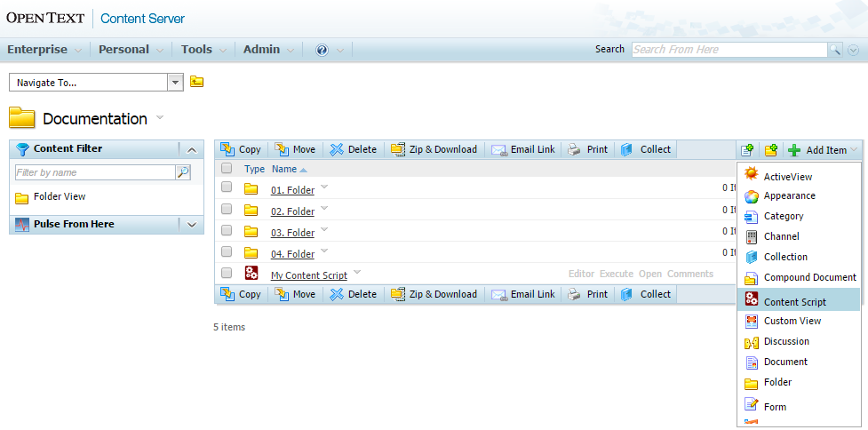The image size is (868, 430).
Task: Click the up-one-level folder icon
Action: pyautogui.click(x=196, y=82)
